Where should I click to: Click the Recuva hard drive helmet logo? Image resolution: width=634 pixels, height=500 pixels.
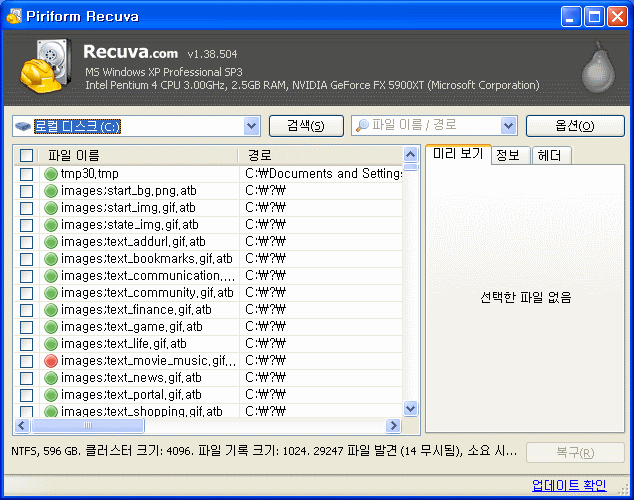tap(46, 65)
